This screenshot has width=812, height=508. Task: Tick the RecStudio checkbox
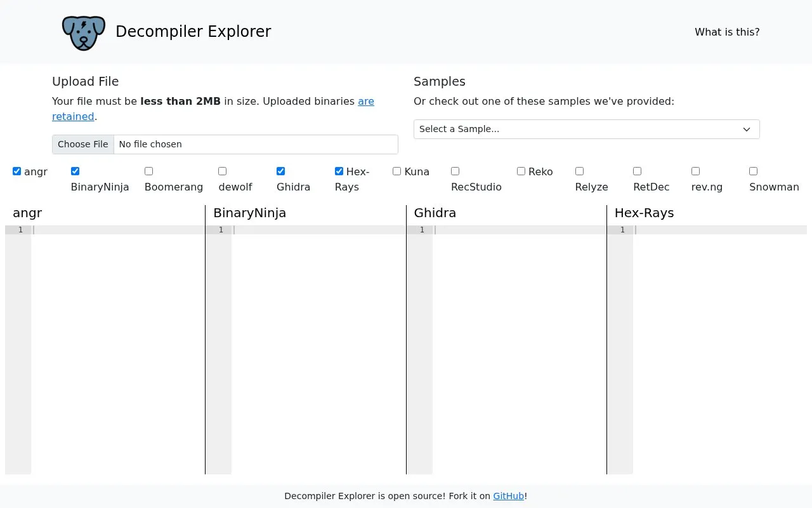[455, 171]
